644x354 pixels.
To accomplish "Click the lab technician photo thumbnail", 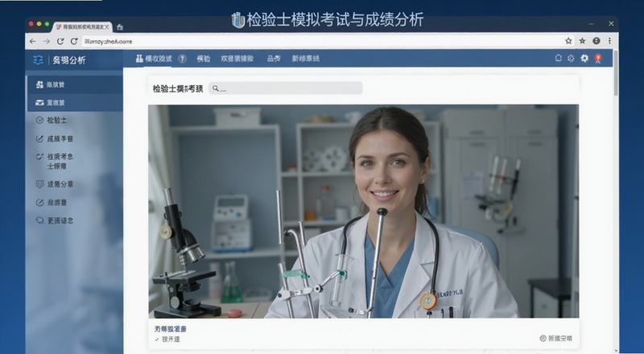I will click(x=364, y=211).
